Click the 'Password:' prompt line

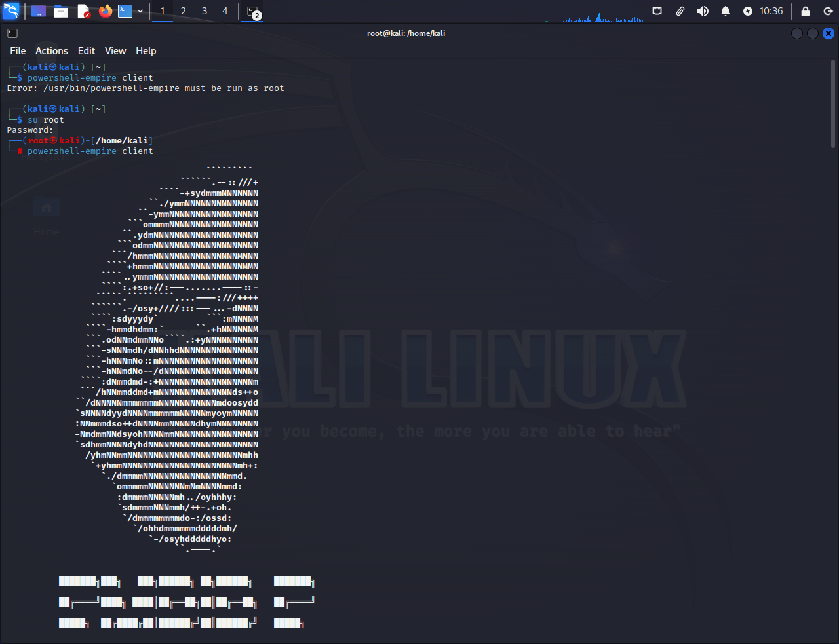click(x=30, y=130)
